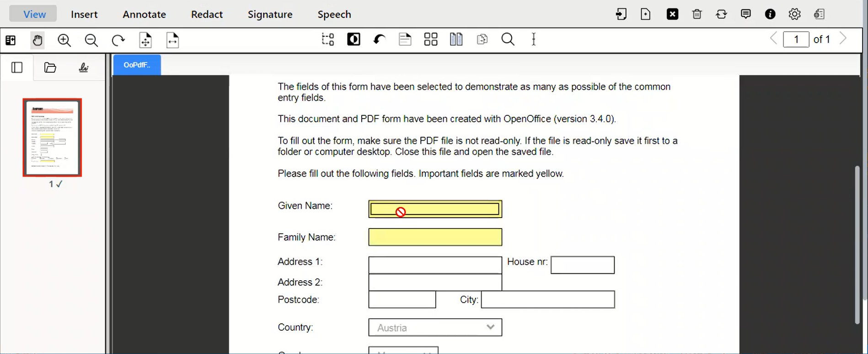Viewport: 868px width, 354px height.
Task: Switch to the Redact tab
Action: [x=207, y=14]
